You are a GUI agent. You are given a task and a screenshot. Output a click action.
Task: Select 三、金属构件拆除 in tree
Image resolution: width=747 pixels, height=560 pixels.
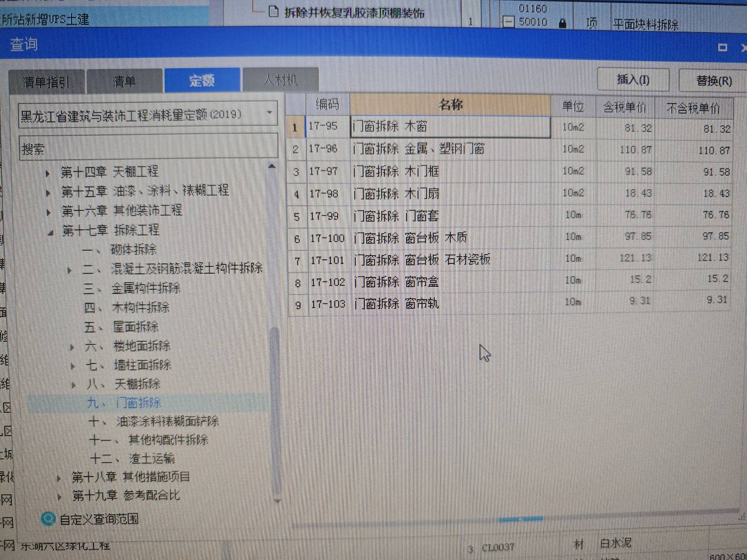pyautogui.click(x=132, y=288)
